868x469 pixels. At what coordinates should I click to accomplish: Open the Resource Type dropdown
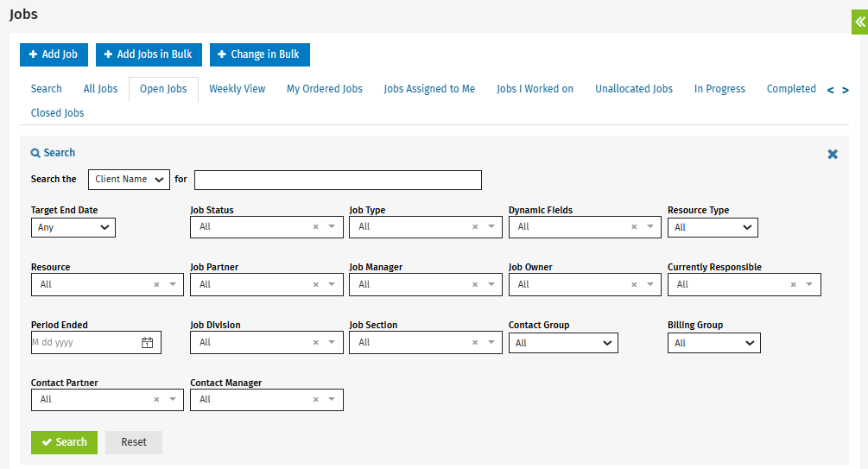pyautogui.click(x=713, y=227)
